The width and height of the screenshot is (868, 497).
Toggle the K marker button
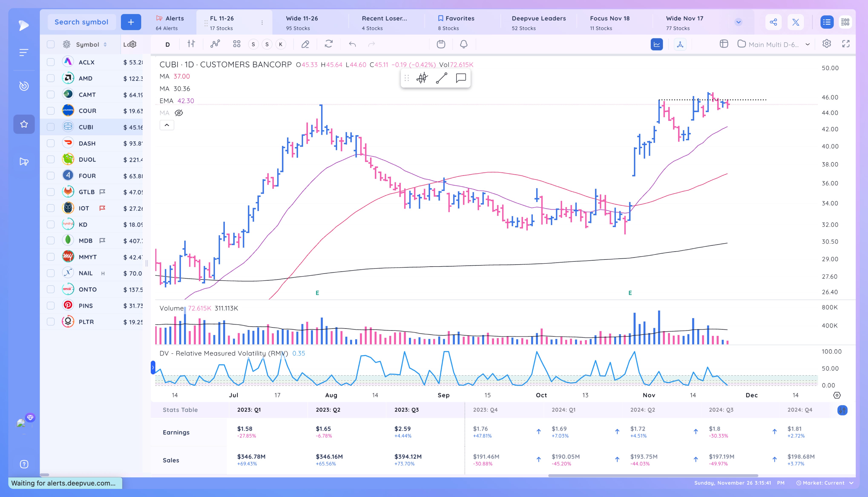tap(281, 44)
